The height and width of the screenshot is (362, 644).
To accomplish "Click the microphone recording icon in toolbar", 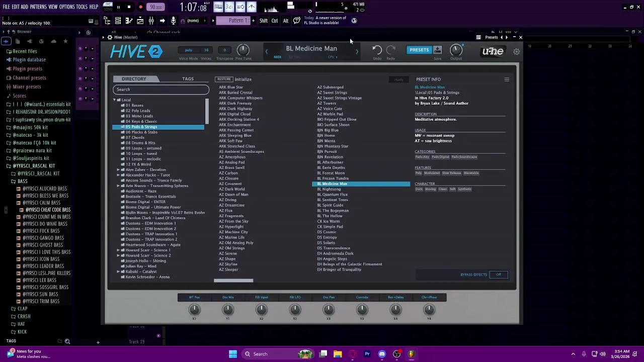I will 173,21.
